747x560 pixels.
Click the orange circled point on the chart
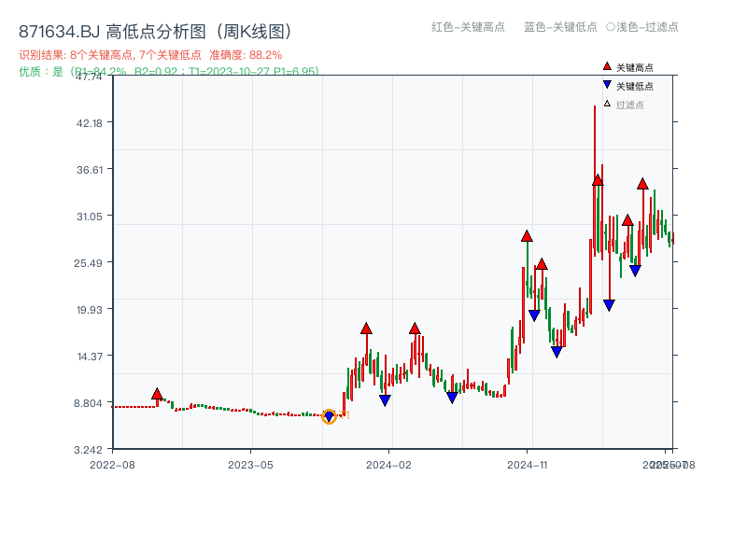(x=329, y=418)
